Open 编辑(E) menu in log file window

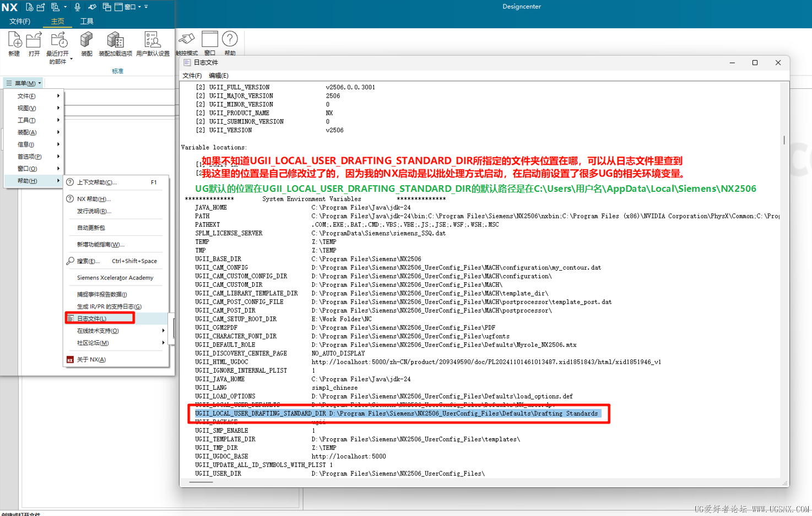point(219,76)
